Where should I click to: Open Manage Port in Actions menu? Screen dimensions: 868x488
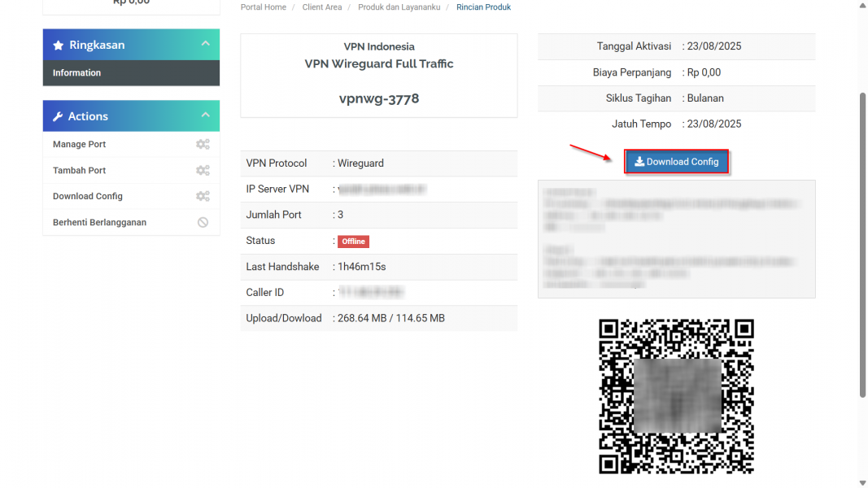click(x=131, y=145)
